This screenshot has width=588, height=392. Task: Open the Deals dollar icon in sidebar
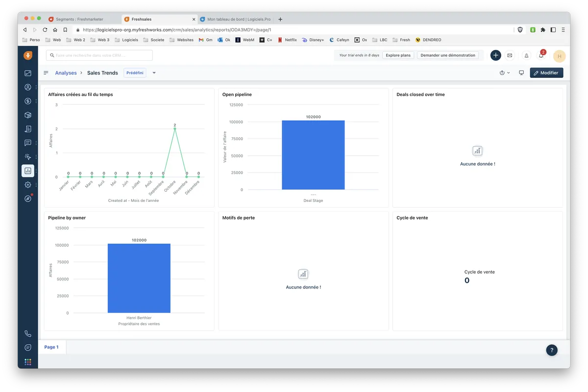[28, 101]
